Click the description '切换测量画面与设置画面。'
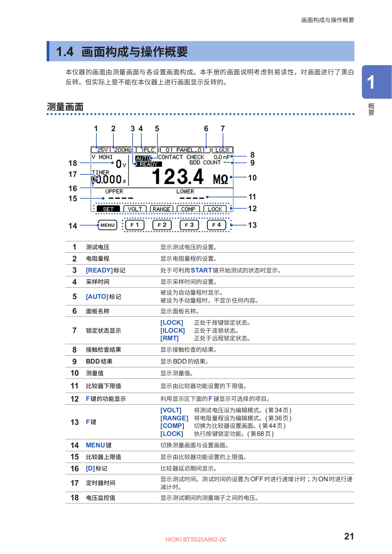 pos(195,445)
